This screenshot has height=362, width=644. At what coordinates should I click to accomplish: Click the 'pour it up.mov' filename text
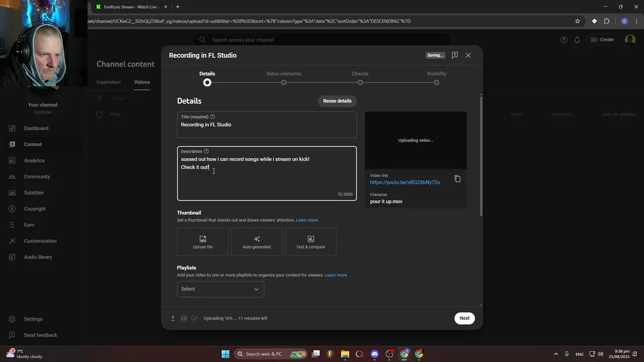click(x=386, y=202)
